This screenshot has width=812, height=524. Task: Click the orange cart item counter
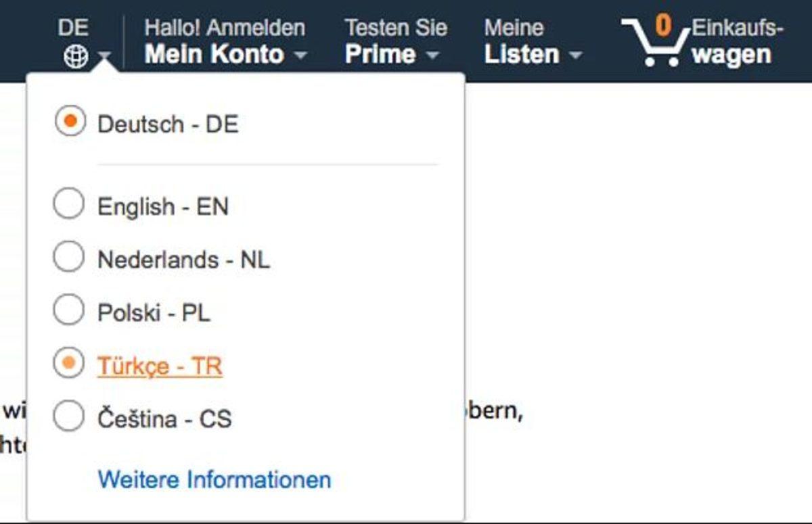click(662, 27)
